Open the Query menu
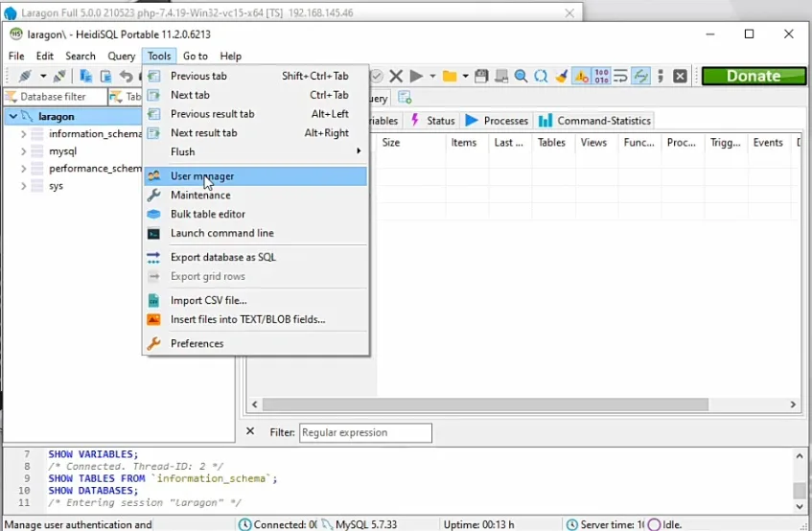 [121, 56]
